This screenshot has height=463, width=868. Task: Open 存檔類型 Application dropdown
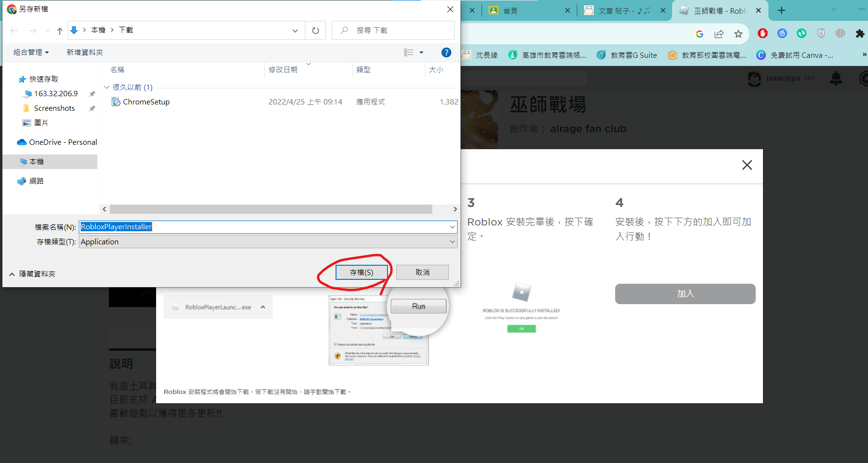pyautogui.click(x=268, y=242)
